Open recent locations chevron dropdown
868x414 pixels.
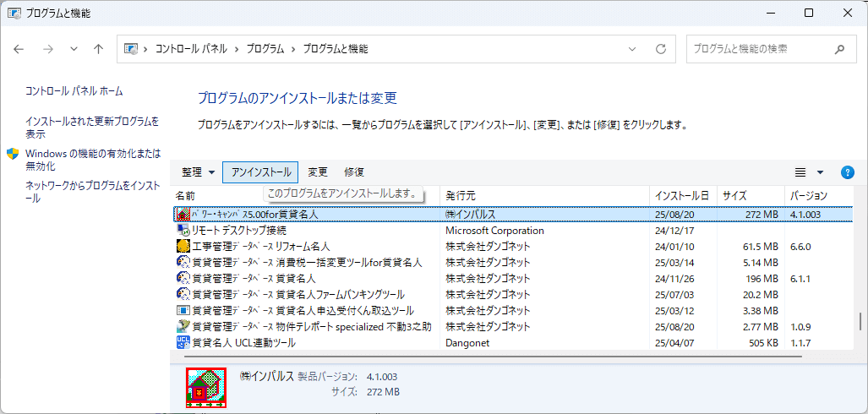click(x=74, y=49)
